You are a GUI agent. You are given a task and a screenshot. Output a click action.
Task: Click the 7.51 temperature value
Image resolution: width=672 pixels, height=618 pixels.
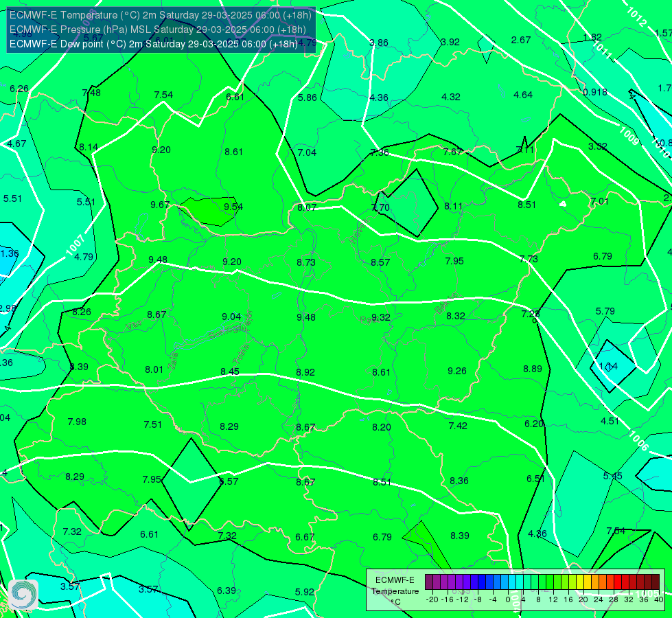(x=152, y=424)
